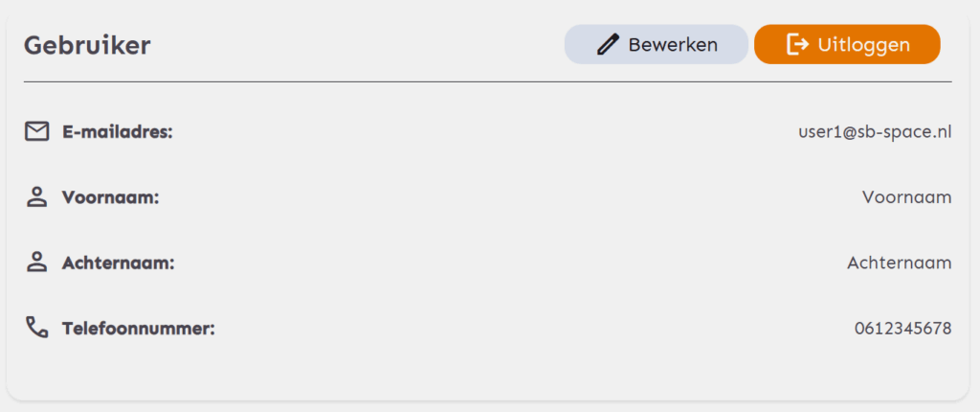
Task: Click the person icon beside Voornaam
Action: (x=37, y=197)
